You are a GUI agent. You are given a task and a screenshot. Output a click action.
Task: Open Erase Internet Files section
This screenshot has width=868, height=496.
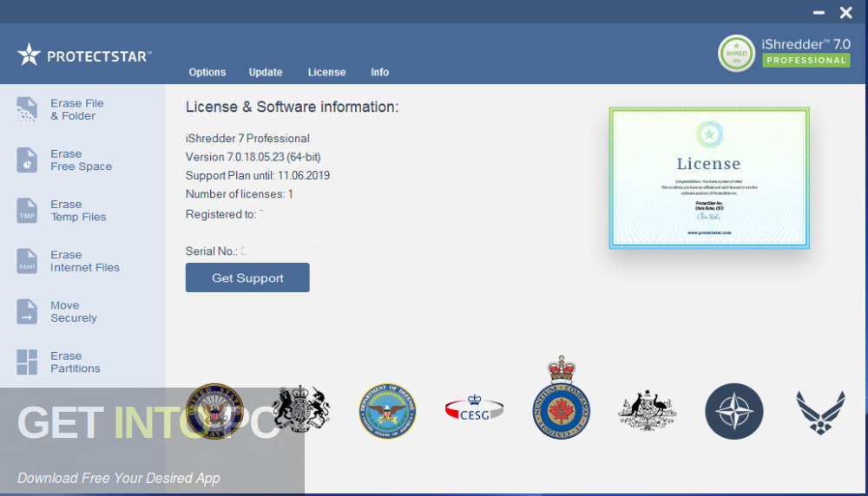tap(85, 261)
